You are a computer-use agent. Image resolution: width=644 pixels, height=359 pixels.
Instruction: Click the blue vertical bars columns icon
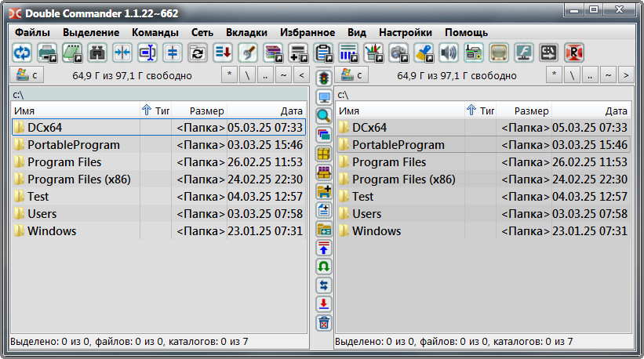click(x=349, y=53)
